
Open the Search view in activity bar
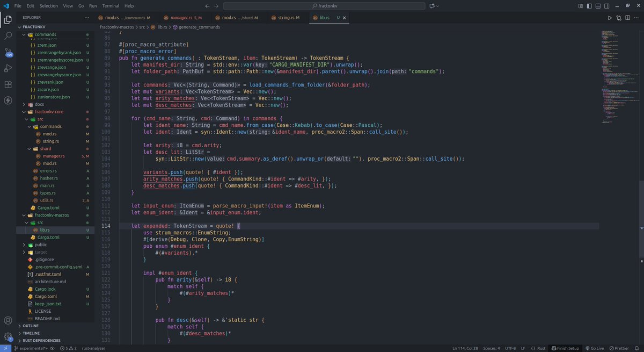(8, 36)
